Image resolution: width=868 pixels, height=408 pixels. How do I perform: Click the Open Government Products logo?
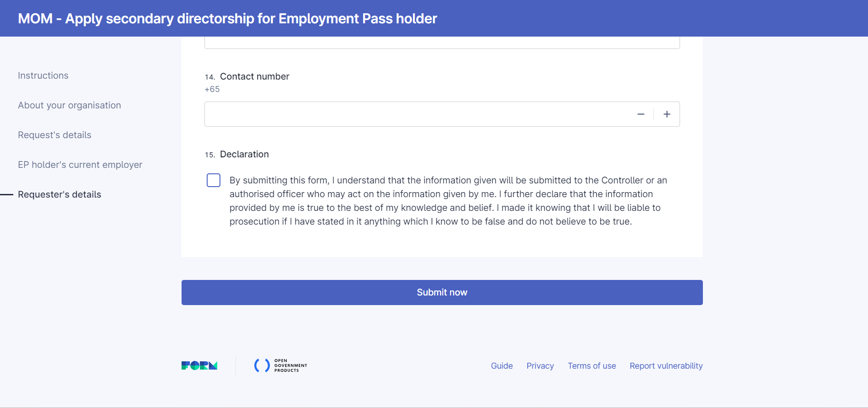(x=280, y=365)
